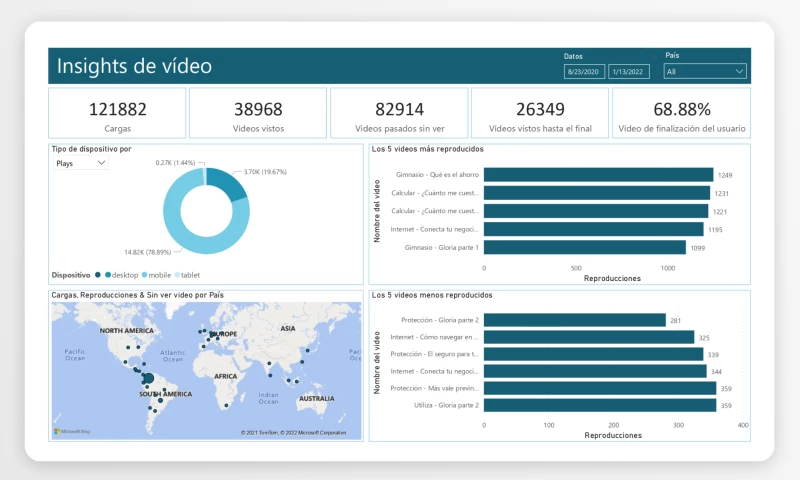The image size is (800, 480).
Task: Click the Microsoft Bing logo on map
Action: (72, 432)
